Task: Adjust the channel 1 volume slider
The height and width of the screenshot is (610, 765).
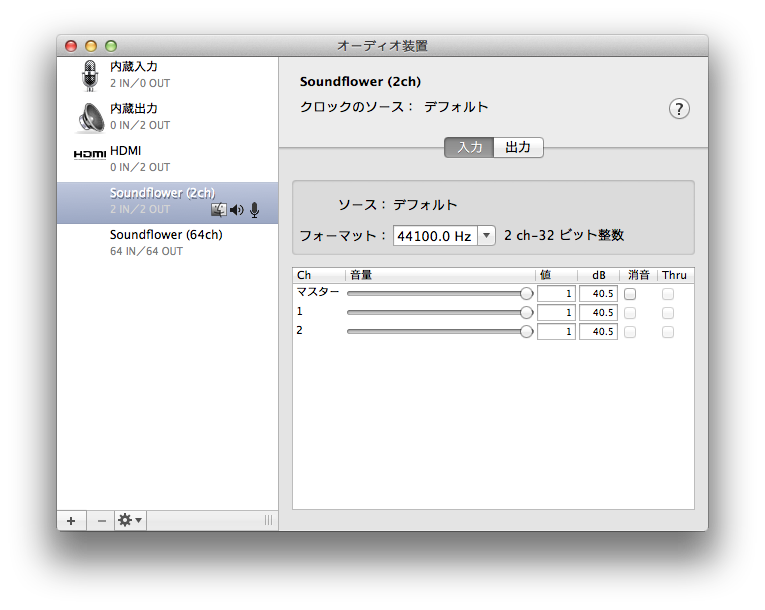Action: (440, 313)
